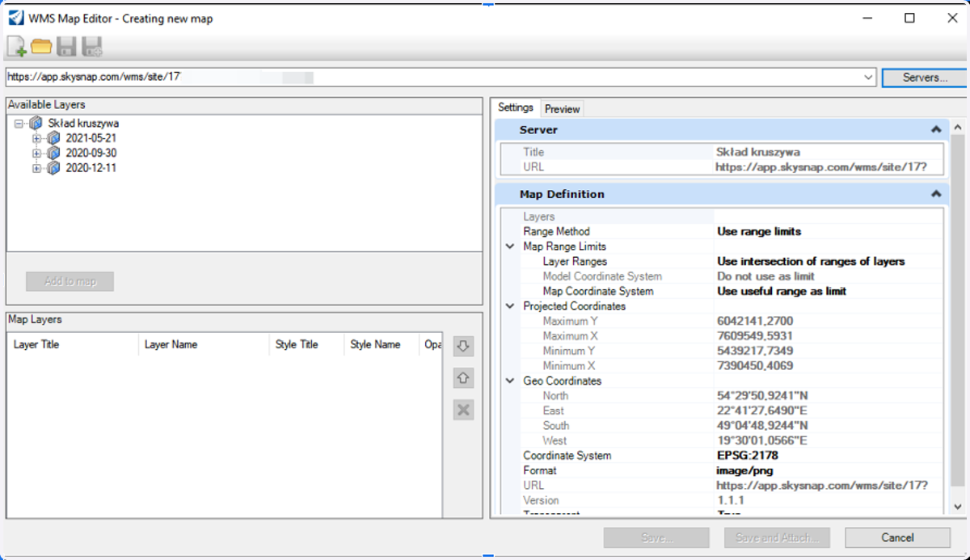Expand the 2020-09-30 tree node
Screen dimensions: 970x560
(36, 154)
